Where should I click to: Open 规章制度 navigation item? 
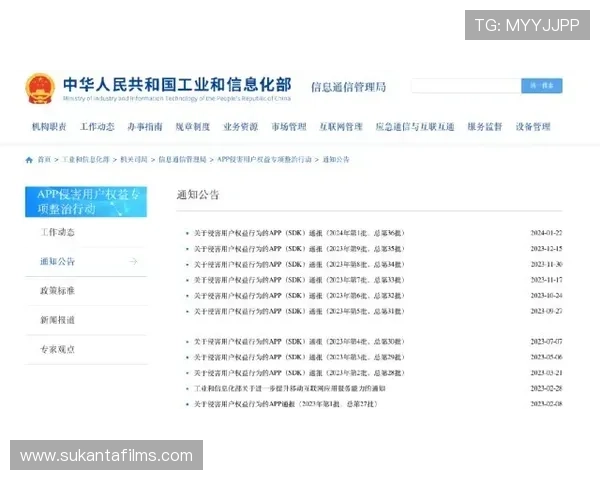click(193, 127)
